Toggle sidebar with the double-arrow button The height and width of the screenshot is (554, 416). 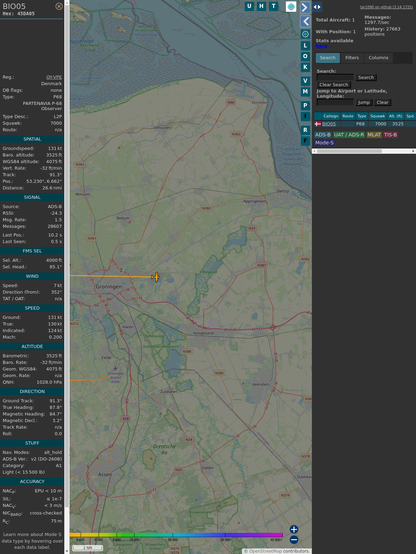click(317, 6)
